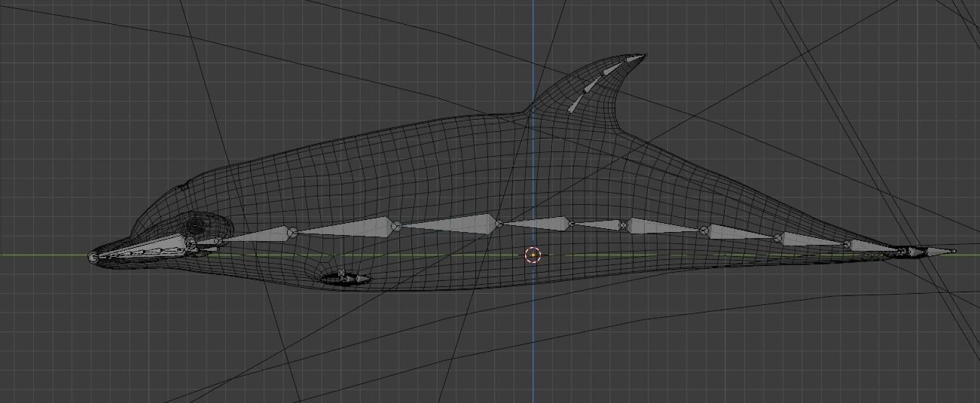Select the spine bone crossing the blue axis line
The height and width of the screenshot is (403, 980).
click(536, 224)
